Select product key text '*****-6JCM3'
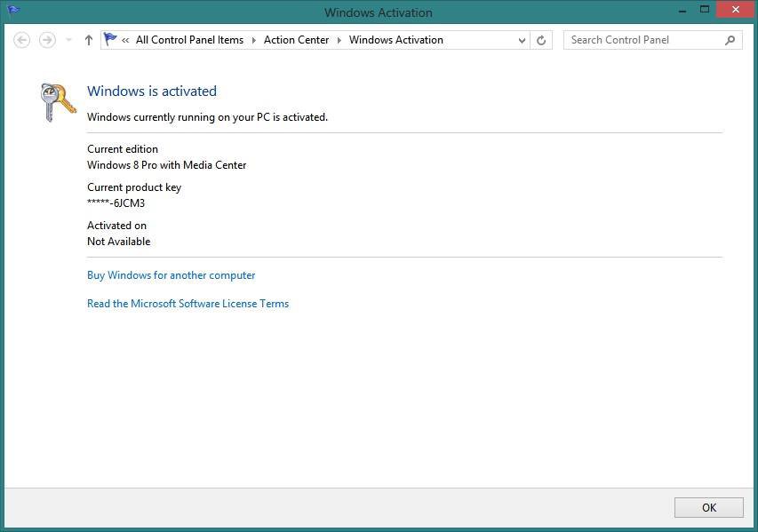This screenshot has height=532, width=758. (x=116, y=203)
